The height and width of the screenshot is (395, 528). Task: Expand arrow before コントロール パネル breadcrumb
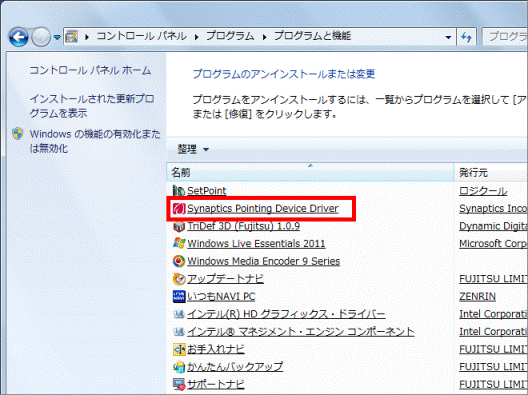click(x=87, y=37)
